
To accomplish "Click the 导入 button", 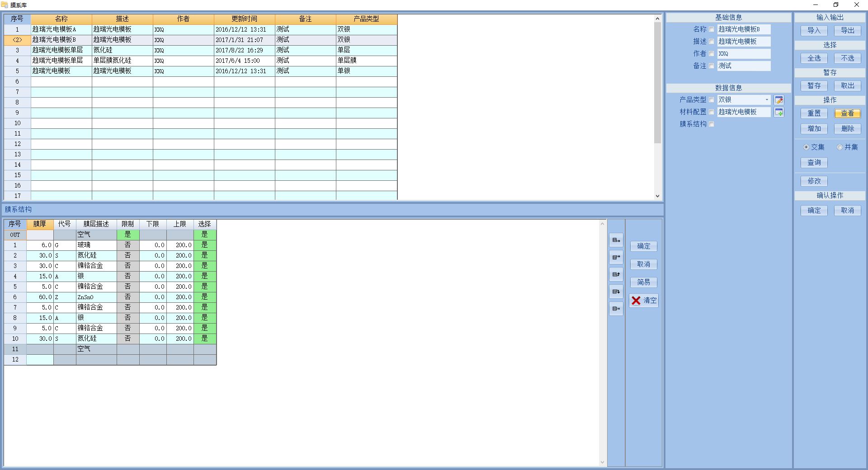I will 814,31.
